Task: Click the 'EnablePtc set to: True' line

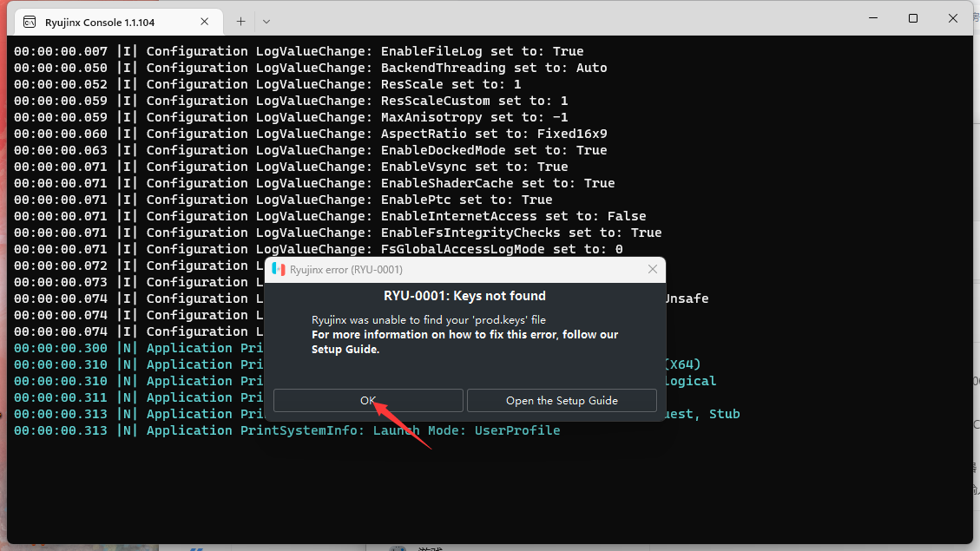Action: [x=283, y=200]
